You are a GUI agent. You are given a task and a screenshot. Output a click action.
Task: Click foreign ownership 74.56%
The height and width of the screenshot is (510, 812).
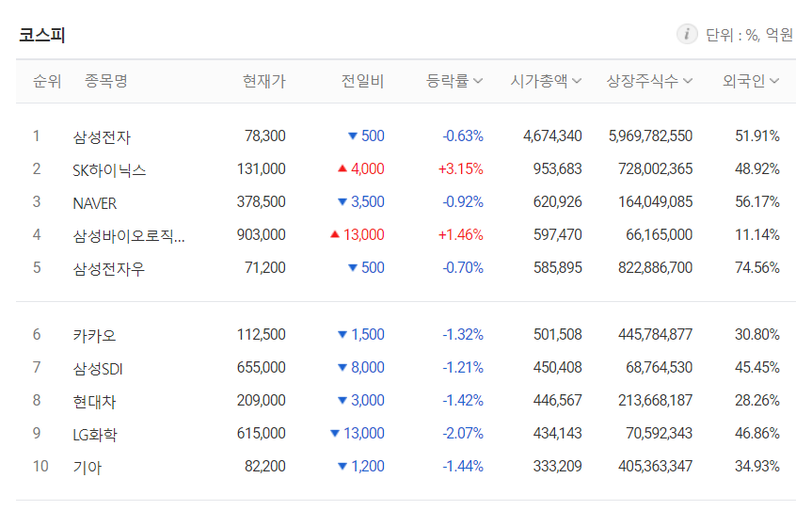coord(757,267)
